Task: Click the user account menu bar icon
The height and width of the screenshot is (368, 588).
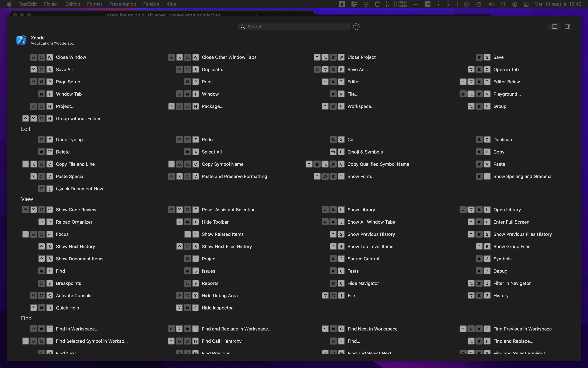Action: point(515,4)
